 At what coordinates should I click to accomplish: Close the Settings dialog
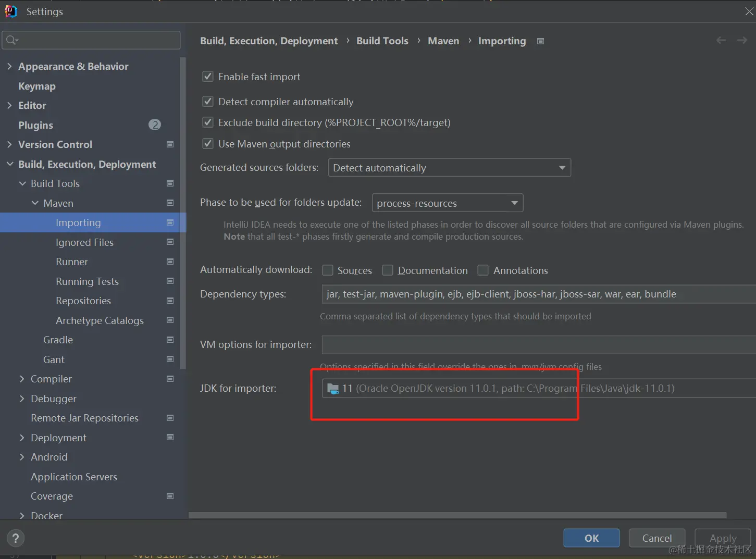click(749, 11)
